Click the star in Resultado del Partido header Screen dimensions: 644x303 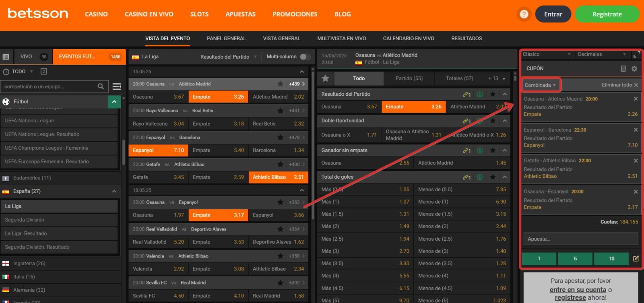pyautogui.click(x=493, y=94)
